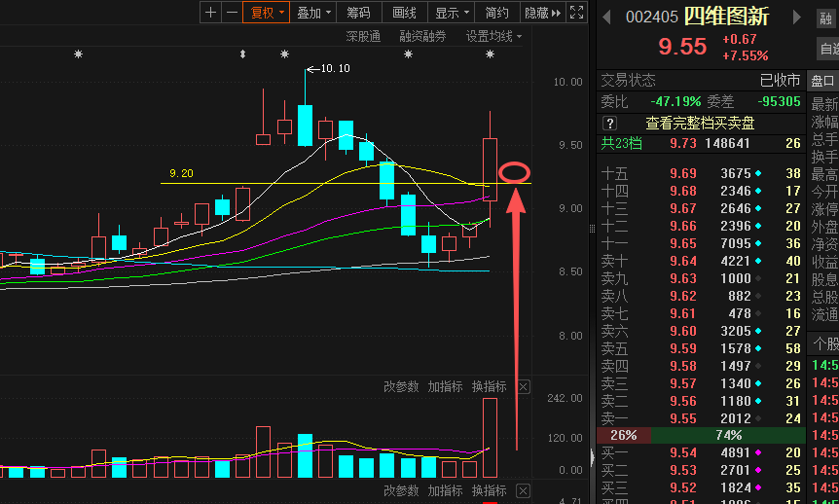Viewport: 839px width, 504px height.
Task: Click the cyan diamond in 十一 row
Action: (758, 243)
